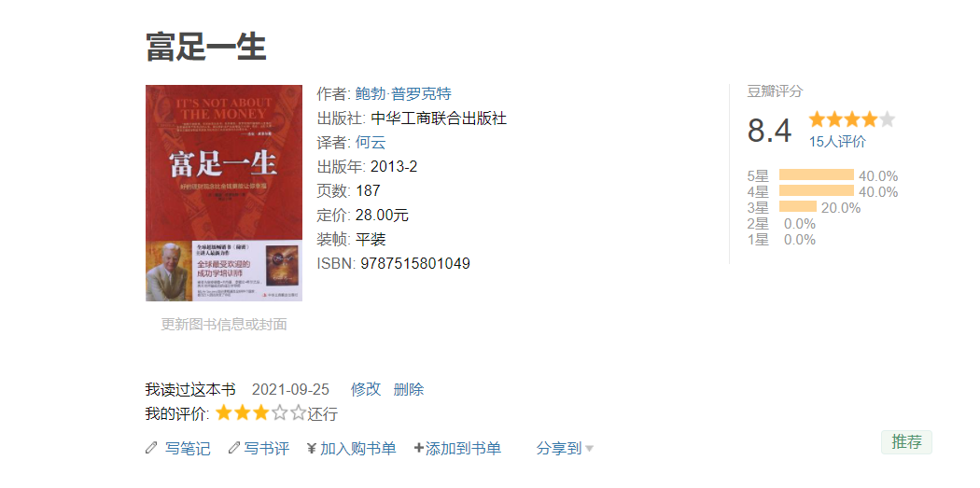Image resolution: width=980 pixels, height=488 pixels.
Task: Open the 分享到 share menu
Action: tap(559, 448)
